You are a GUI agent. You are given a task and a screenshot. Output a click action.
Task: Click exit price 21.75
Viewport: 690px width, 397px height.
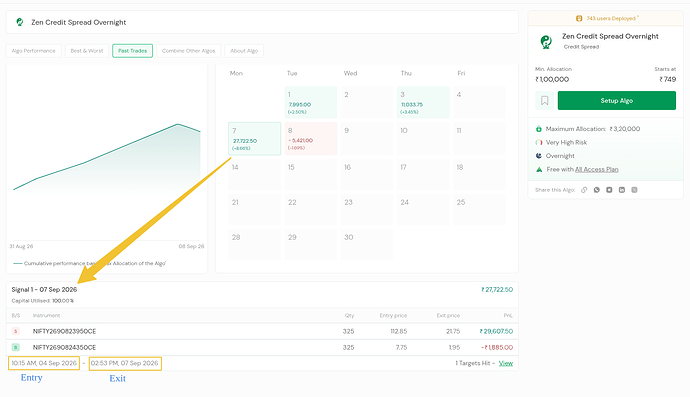[453, 331]
